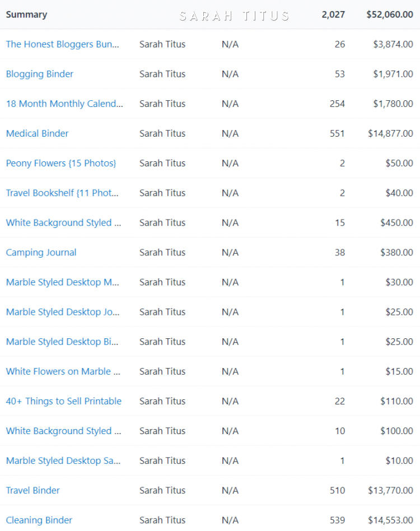
Task: Click the Medical Binder $14,877.00 amount
Action: tap(390, 133)
